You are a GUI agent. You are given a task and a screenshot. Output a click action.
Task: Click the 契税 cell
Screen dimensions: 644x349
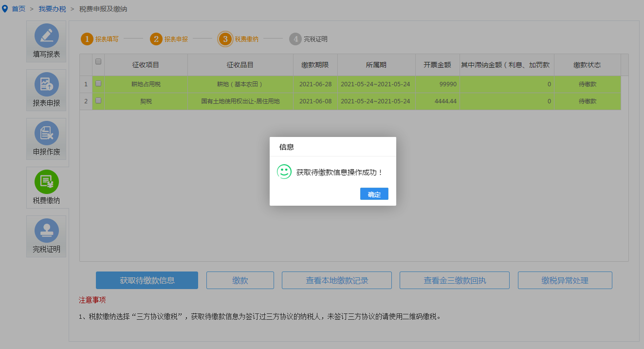tap(146, 101)
